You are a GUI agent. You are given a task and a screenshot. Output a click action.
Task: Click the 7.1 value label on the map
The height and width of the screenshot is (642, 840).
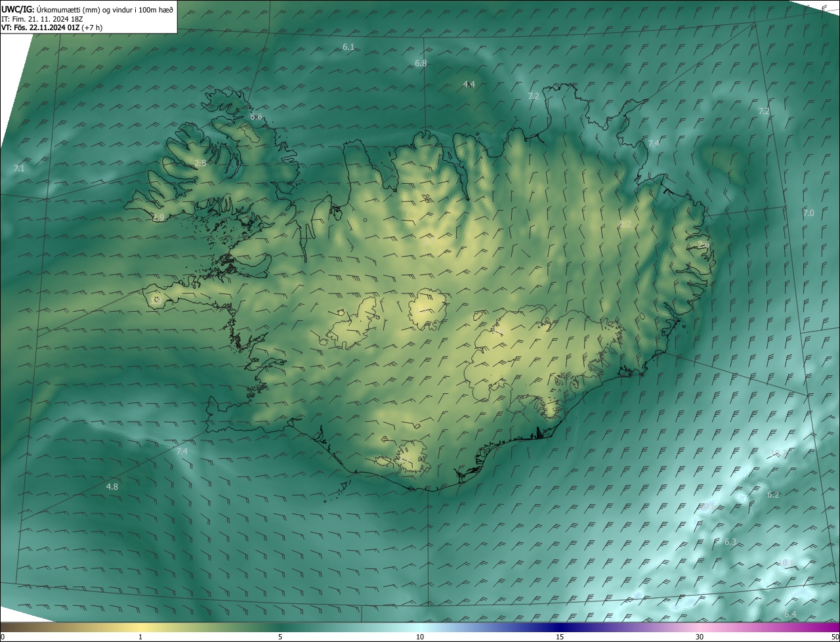pyautogui.click(x=19, y=169)
